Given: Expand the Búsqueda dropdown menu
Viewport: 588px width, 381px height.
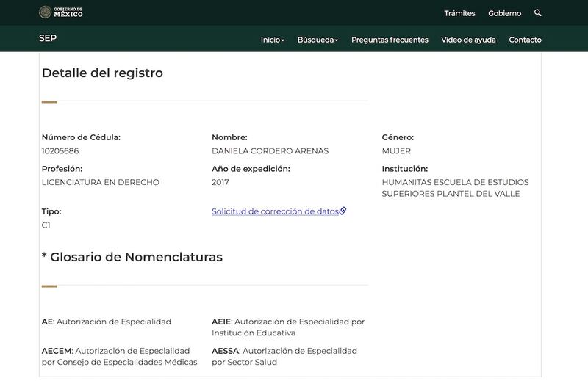Looking at the screenshot, I should coord(318,40).
